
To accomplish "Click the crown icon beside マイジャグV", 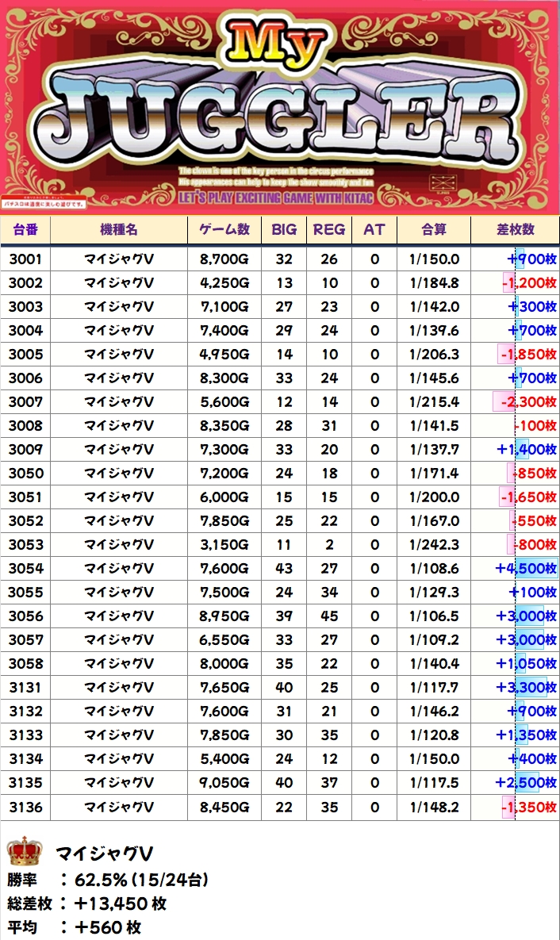I will click(25, 851).
